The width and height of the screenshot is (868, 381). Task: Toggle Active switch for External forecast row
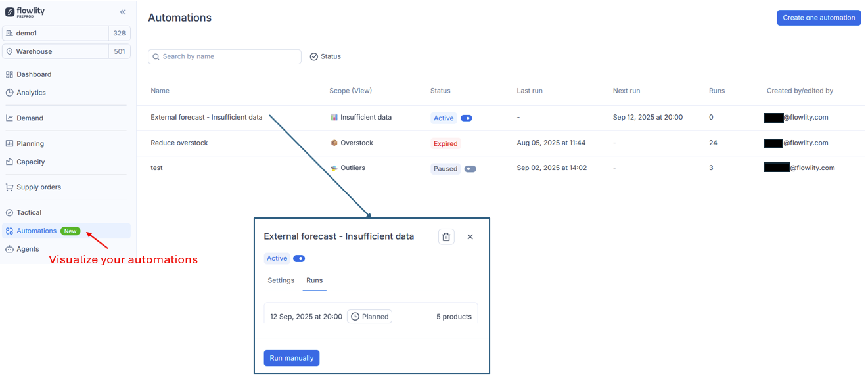(x=467, y=118)
